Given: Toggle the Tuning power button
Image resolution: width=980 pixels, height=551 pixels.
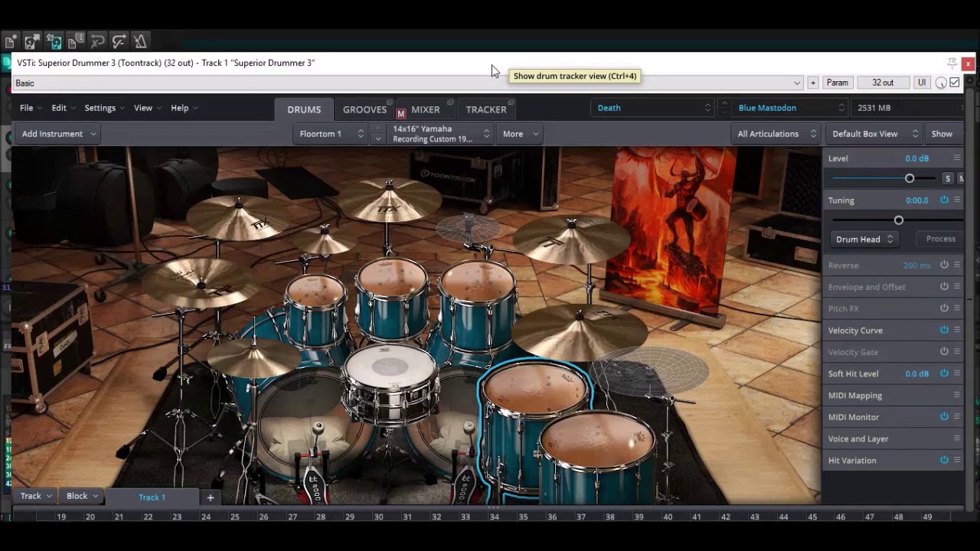Looking at the screenshot, I should (x=944, y=200).
